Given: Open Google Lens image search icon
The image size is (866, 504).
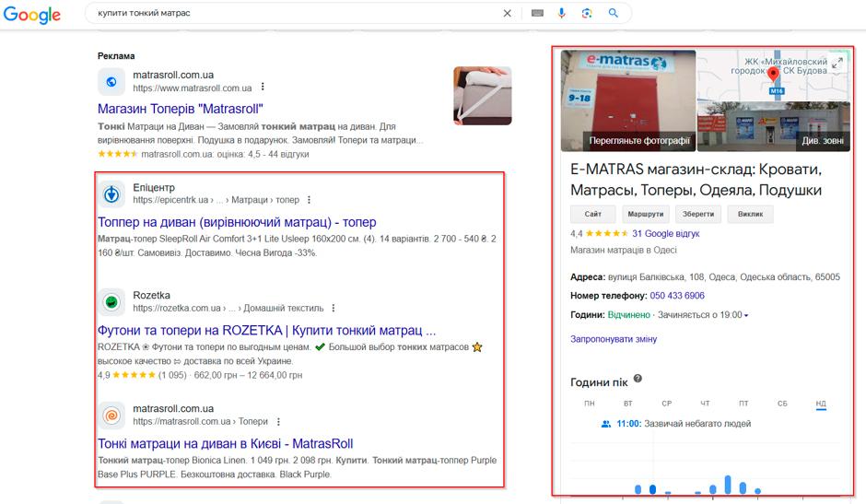Looking at the screenshot, I should click(587, 13).
